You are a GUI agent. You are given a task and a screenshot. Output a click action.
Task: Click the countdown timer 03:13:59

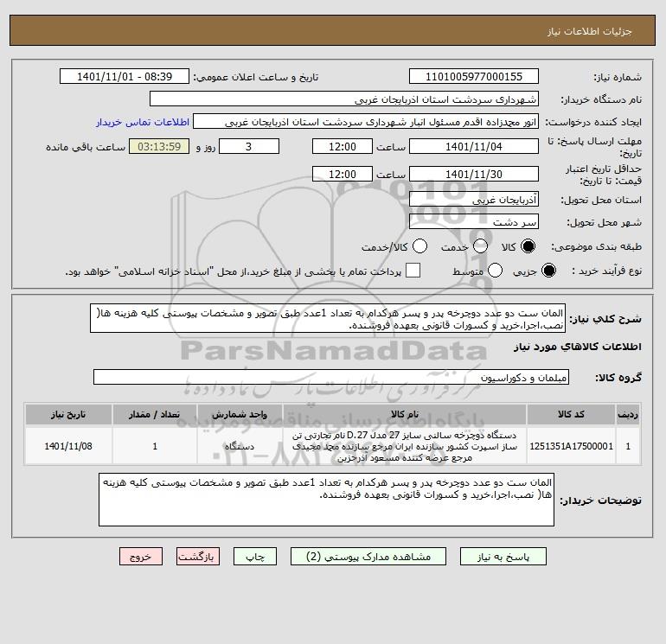pyautogui.click(x=159, y=146)
